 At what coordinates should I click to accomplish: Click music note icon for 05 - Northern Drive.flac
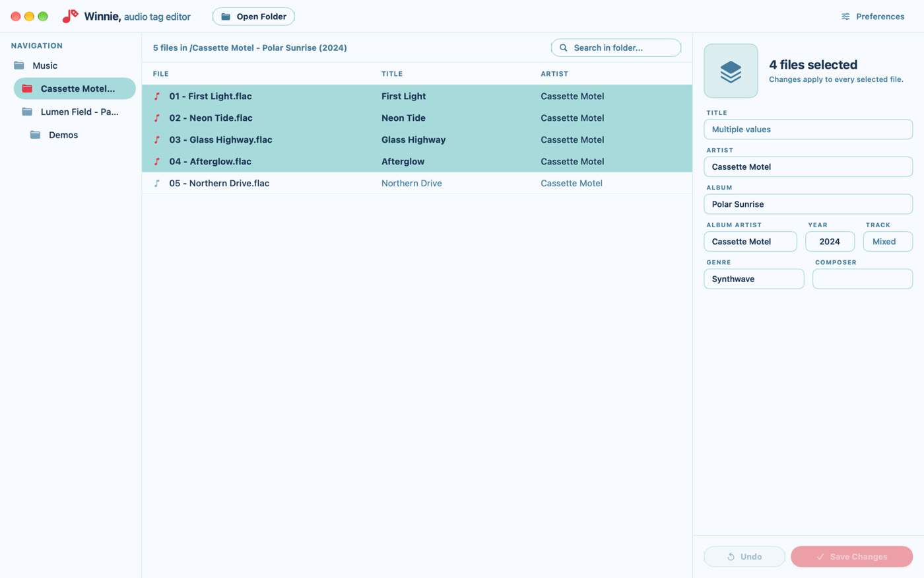click(157, 184)
